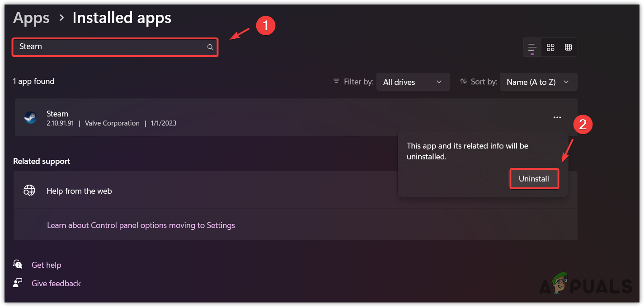Open the three-dot menu for Steam

(557, 117)
